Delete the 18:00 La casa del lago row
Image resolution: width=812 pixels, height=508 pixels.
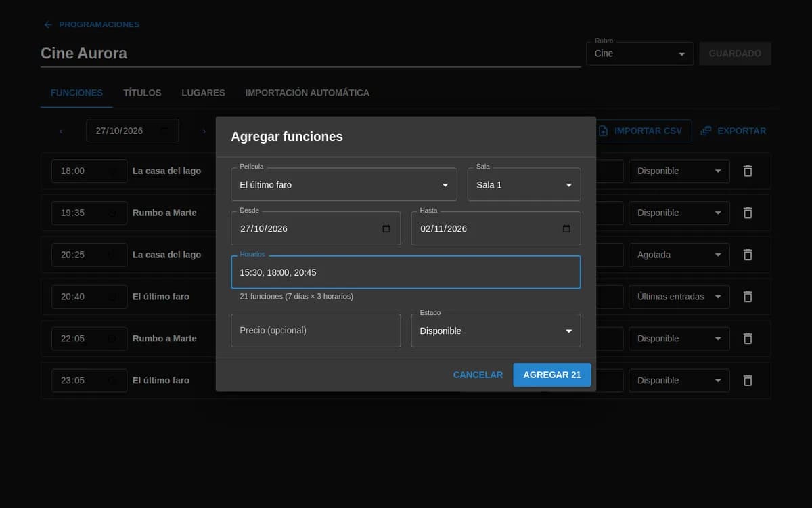pyautogui.click(x=748, y=171)
